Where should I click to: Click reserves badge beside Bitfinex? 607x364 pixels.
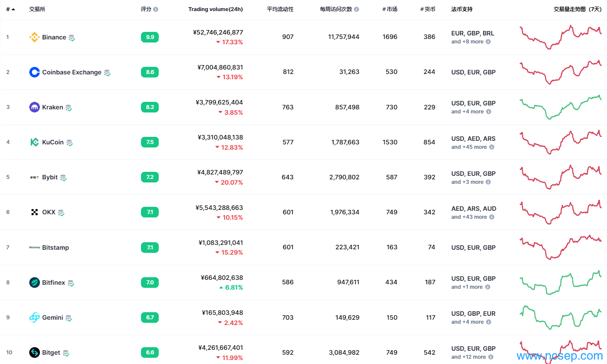coord(71,283)
